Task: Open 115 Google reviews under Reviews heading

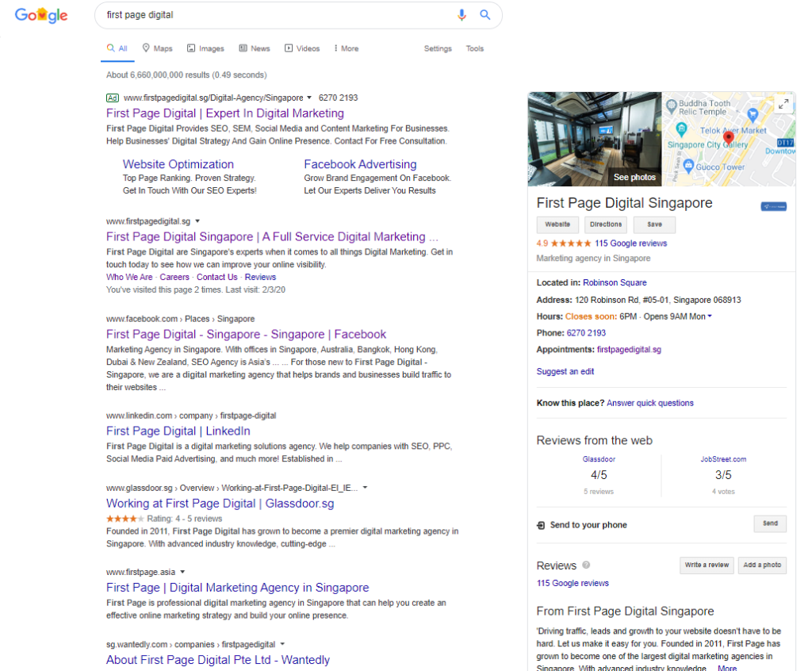Action: tap(573, 584)
